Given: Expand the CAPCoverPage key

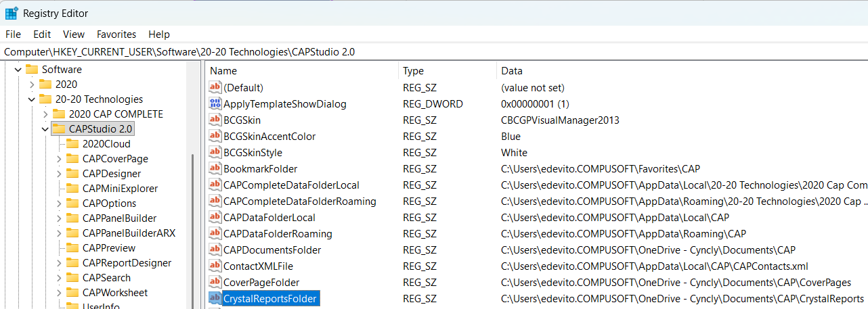Looking at the screenshot, I should (58, 159).
